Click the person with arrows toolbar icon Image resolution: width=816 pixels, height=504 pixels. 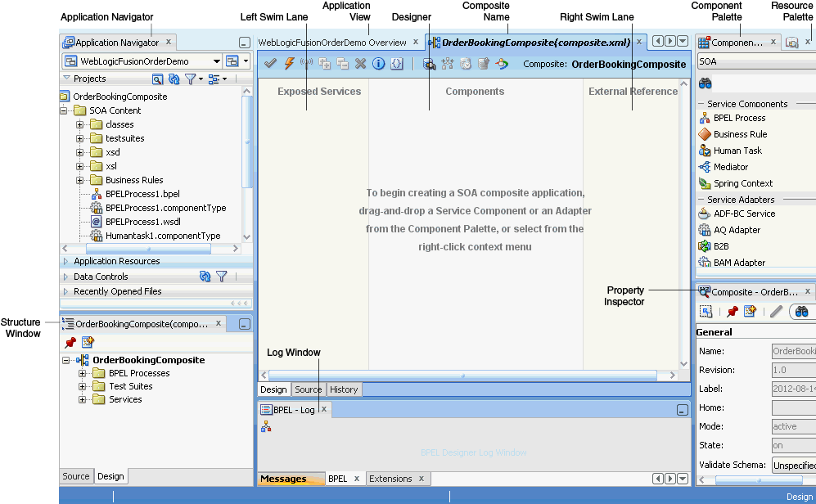pyautogui.click(x=502, y=64)
